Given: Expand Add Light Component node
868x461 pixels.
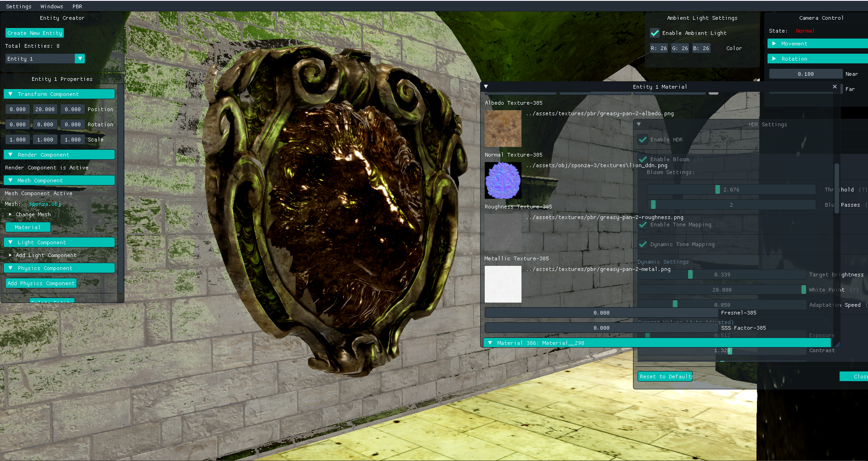Looking at the screenshot, I should click(43, 255).
